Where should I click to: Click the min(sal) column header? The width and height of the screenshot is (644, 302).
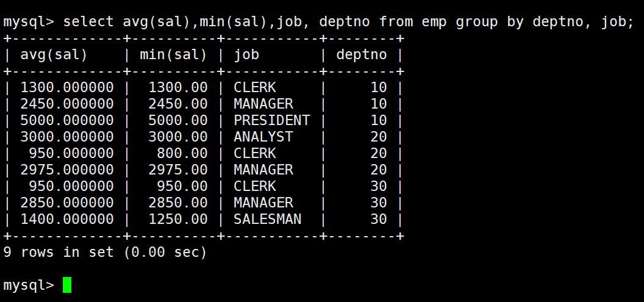coord(173,55)
